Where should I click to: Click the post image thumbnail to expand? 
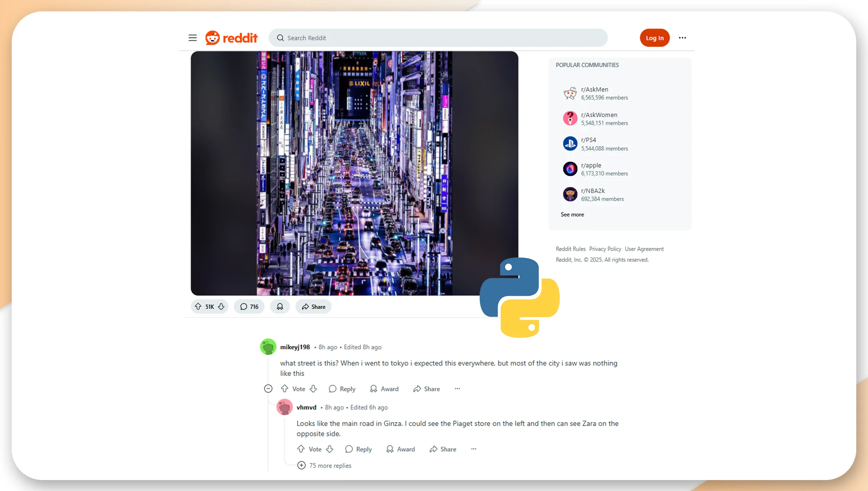tap(354, 173)
